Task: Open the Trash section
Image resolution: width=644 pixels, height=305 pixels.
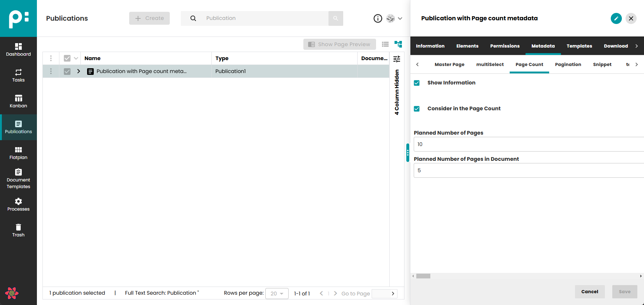Action: [x=18, y=231]
